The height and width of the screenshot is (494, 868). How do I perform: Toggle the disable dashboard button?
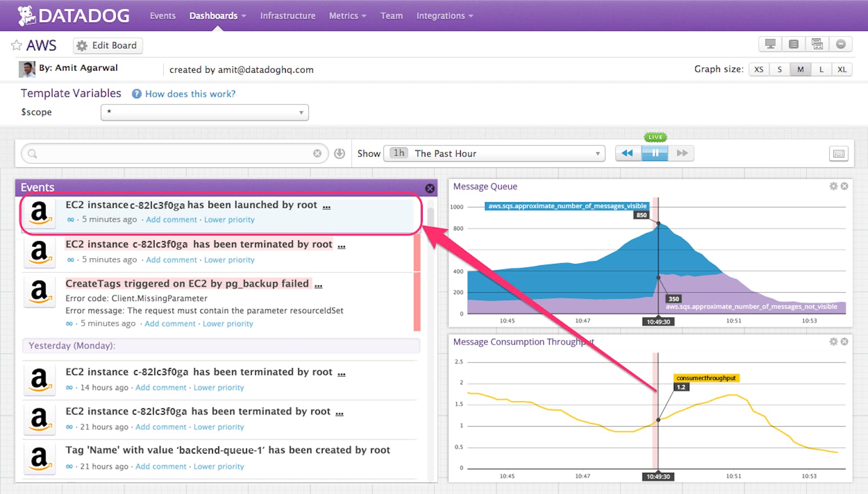(x=840, y=45)
